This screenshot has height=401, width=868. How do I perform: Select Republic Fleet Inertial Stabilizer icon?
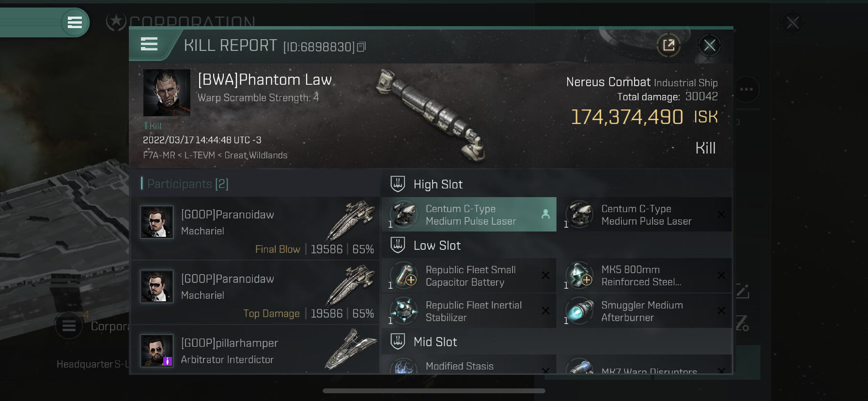[404, 311]
